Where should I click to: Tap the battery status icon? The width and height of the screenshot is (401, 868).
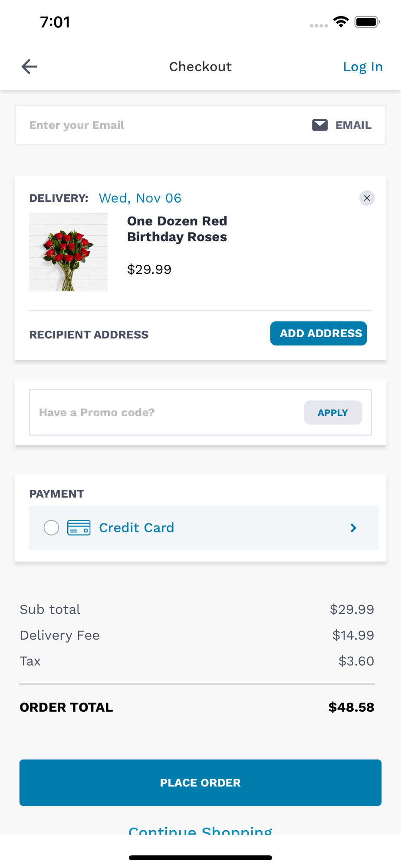coord(367,22)
